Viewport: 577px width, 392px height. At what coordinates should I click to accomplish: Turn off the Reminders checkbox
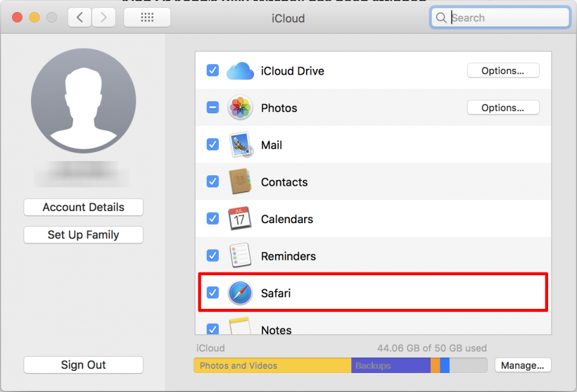pyautogui.click(x=213, y=255)
